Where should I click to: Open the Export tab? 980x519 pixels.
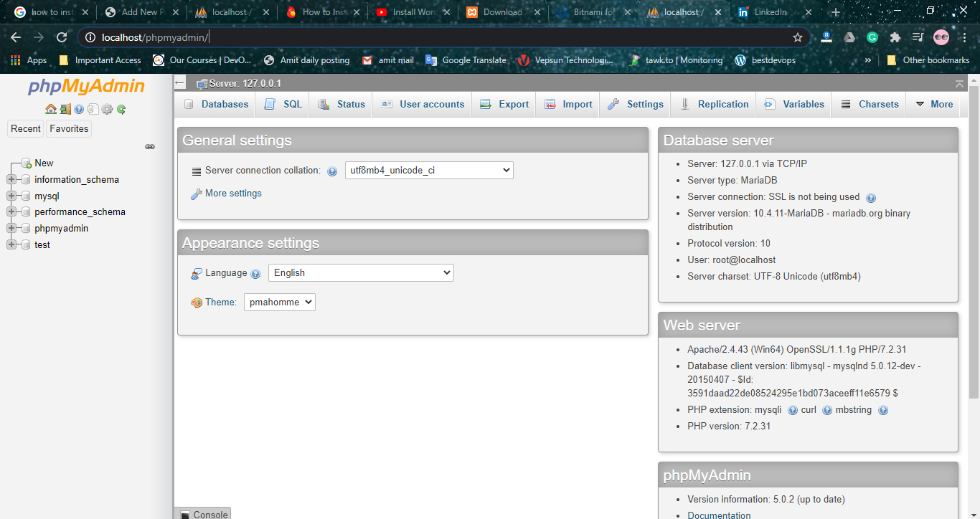[504, 104]
